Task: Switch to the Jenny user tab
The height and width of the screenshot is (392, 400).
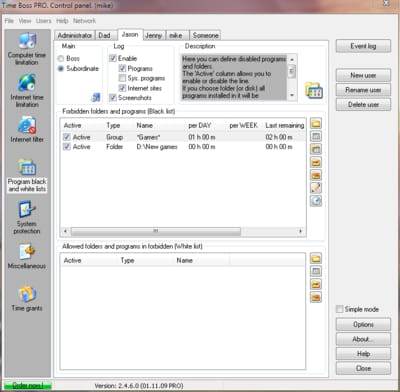Action: click(153, 35)
